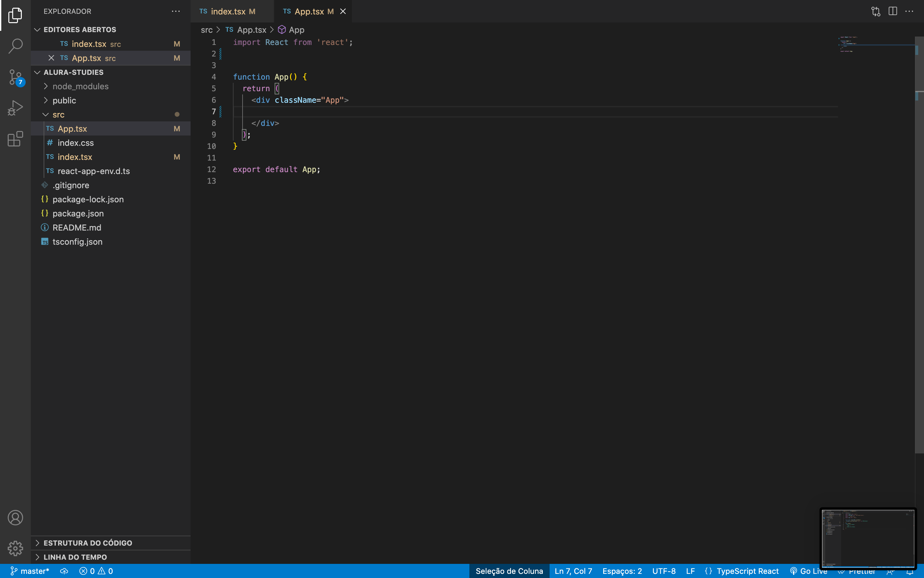Split the editor to the right

pos(893,11)
